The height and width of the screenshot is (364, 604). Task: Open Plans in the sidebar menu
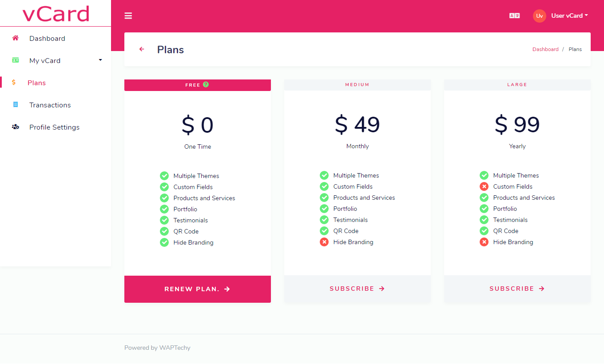[x=36, y=83]
